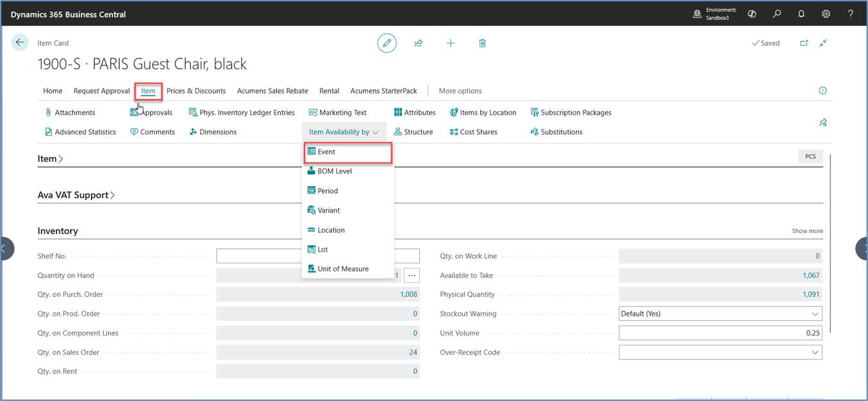The image size is (868, 401).
Task: Open the Rental tab
Action: tap(329, 90)
